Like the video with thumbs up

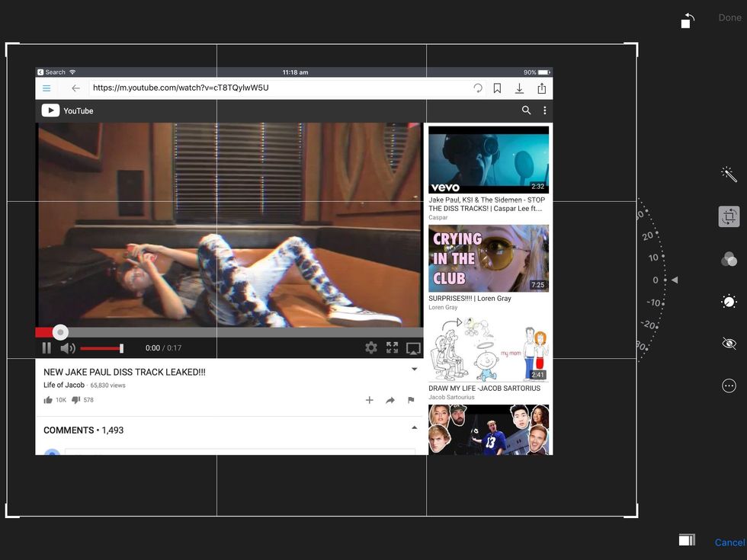tap(48, 400)
